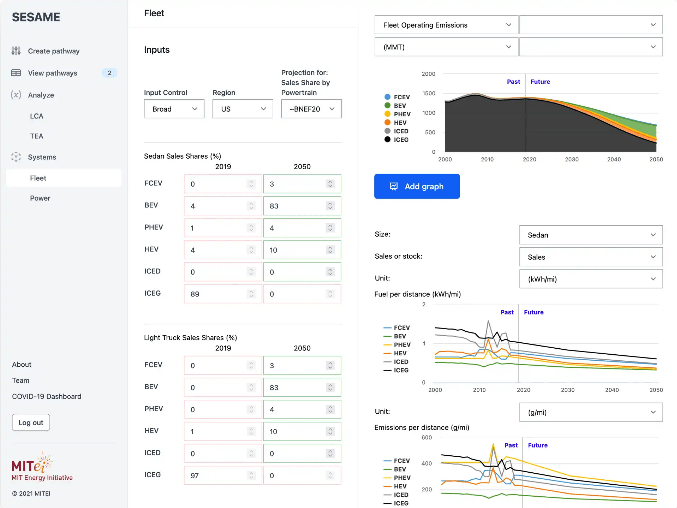Click the Systems icon in sidebar
The width and height of the screenshot is (677, 508).
point(16,157)
